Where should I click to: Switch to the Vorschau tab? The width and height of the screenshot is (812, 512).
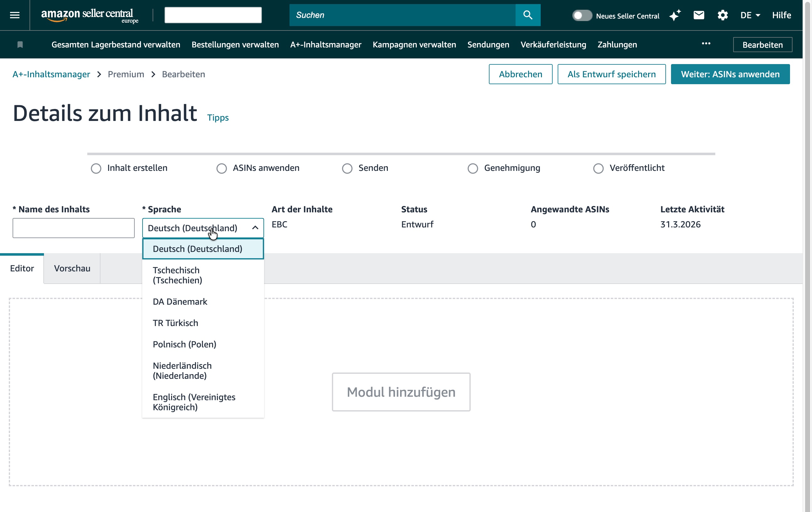72,269
